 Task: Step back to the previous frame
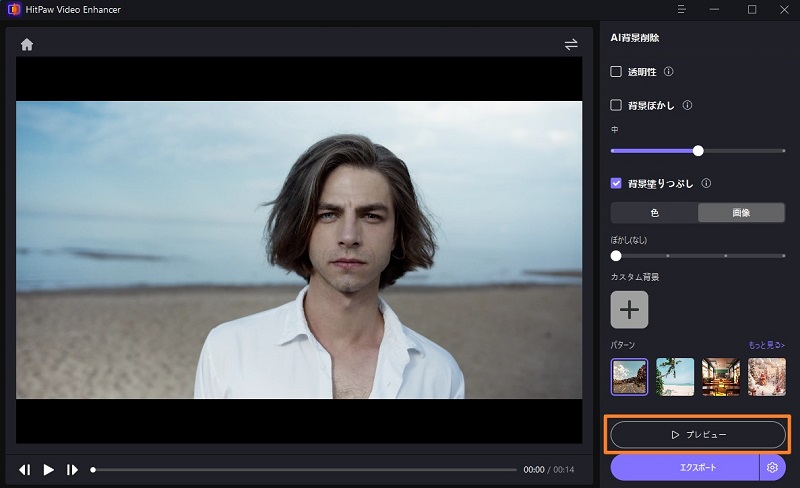pos(25,469)
